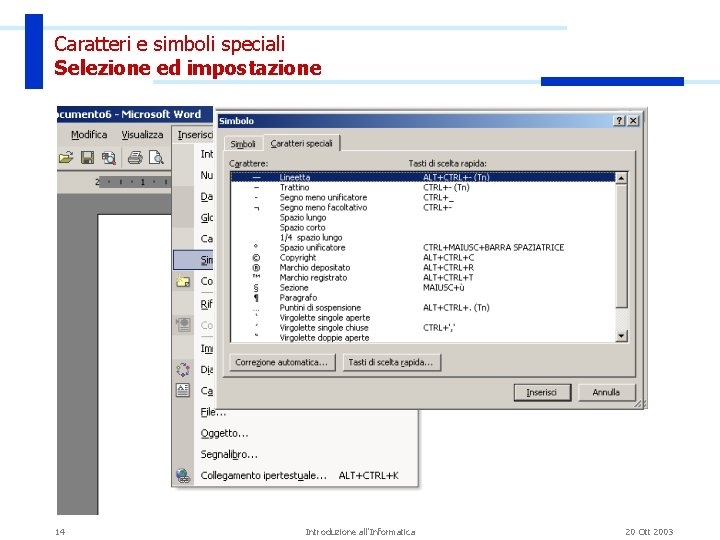The height and width of the screenshot is (540, 720).
Task: Select the highlighted Simbolo menu entry
Action: (x=193, y=260)
